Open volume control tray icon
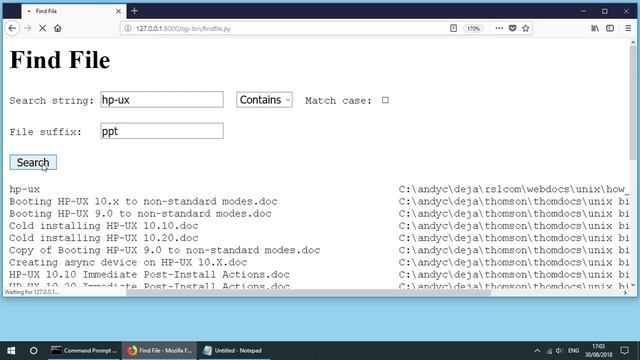Image resolution: width=640 pixels, height=360 pixels. pyautogui.click(x=559, y=351)
